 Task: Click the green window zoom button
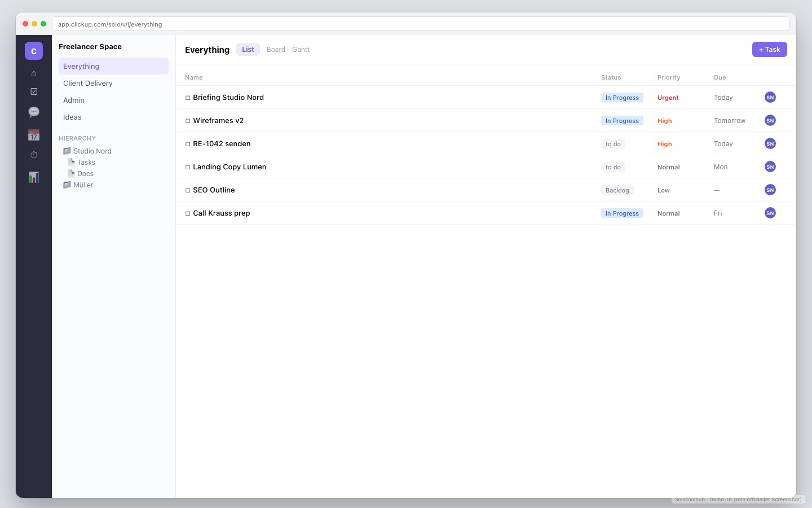[43, 24]
